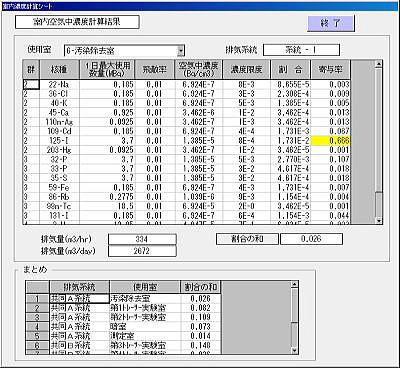Click the 飛散率 column header
400x368 pixels.
point(154,69)
